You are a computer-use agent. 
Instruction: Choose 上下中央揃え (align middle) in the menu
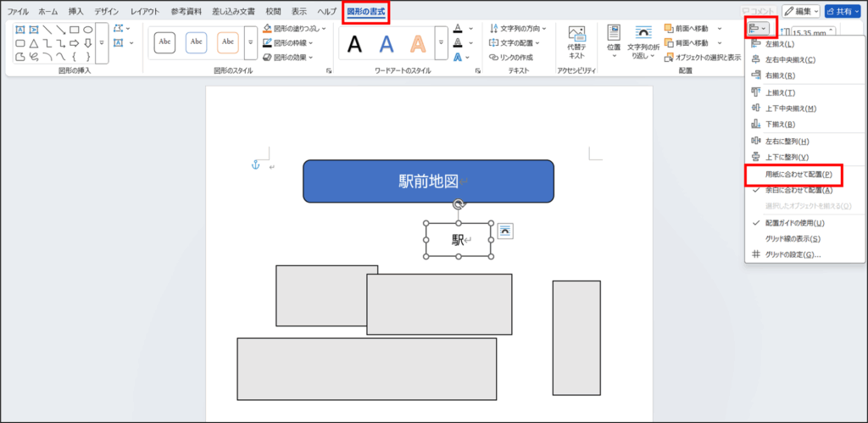790,109
